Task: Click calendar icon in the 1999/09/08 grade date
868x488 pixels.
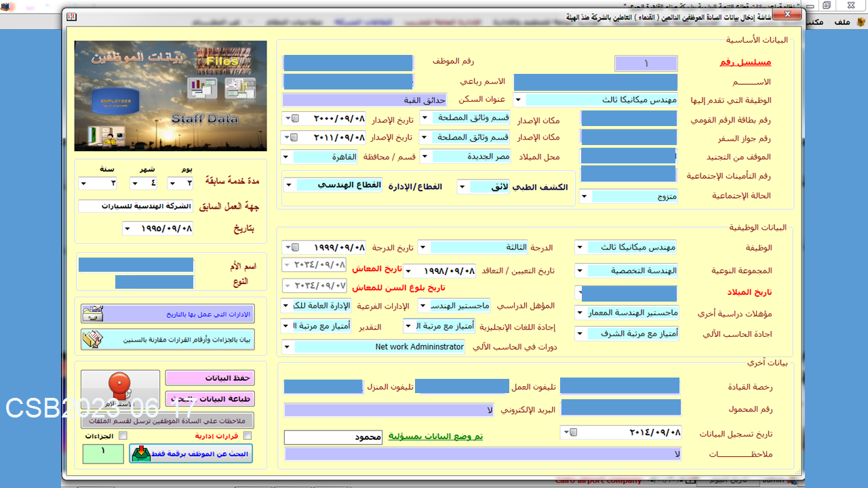Action: point(294,248)
